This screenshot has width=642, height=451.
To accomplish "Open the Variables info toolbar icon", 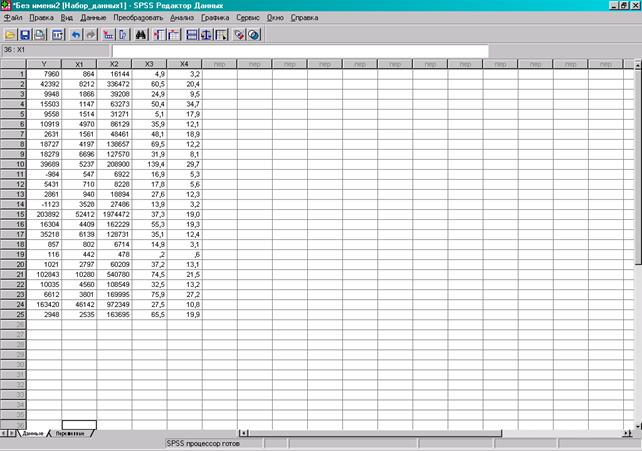I will pyautogui.click(x=123, y=35).
